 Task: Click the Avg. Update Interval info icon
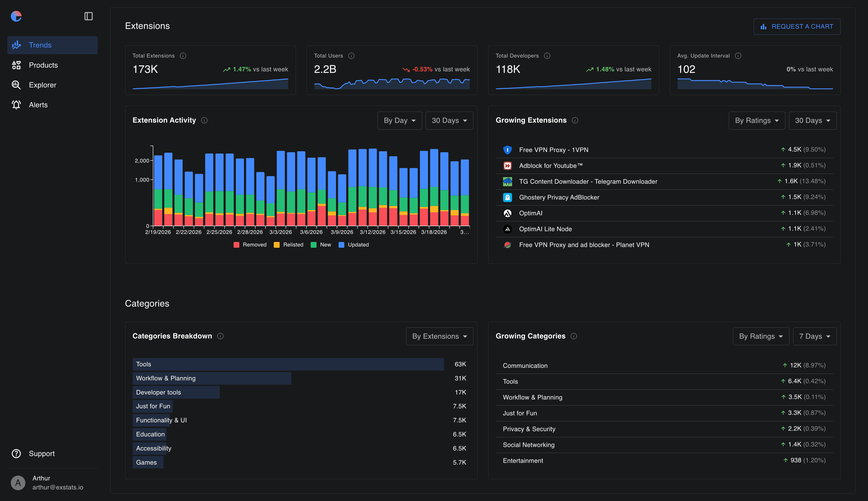tap(738, 56)
